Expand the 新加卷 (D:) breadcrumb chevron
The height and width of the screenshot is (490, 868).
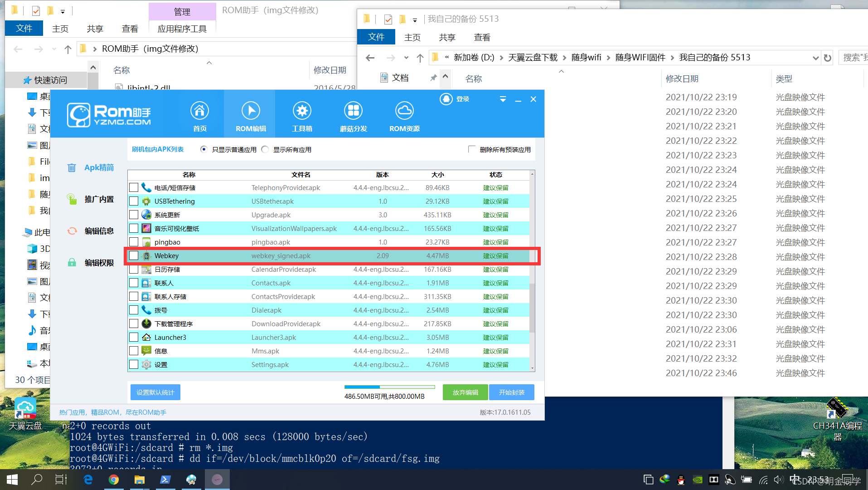pyautogui.click(x=501, y=58)
